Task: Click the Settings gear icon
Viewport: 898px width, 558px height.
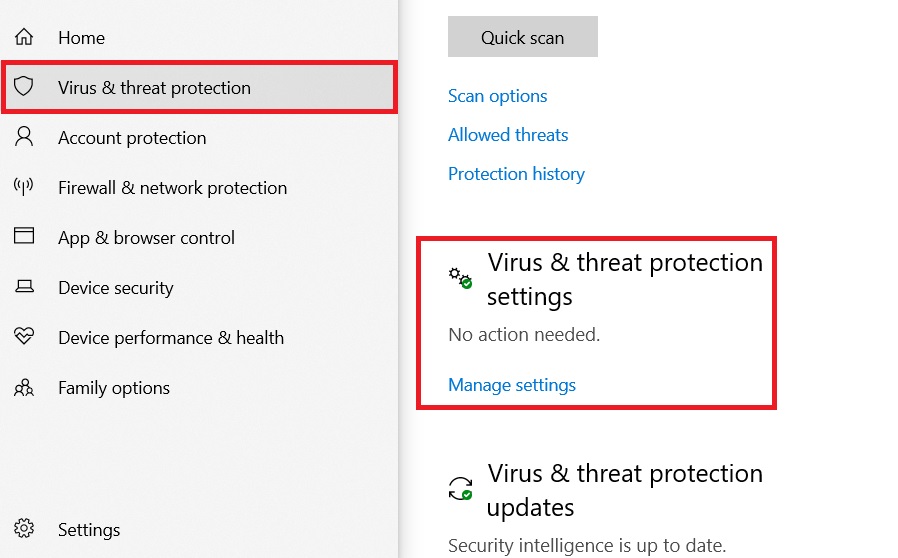Action: click(x=24, y=529)
